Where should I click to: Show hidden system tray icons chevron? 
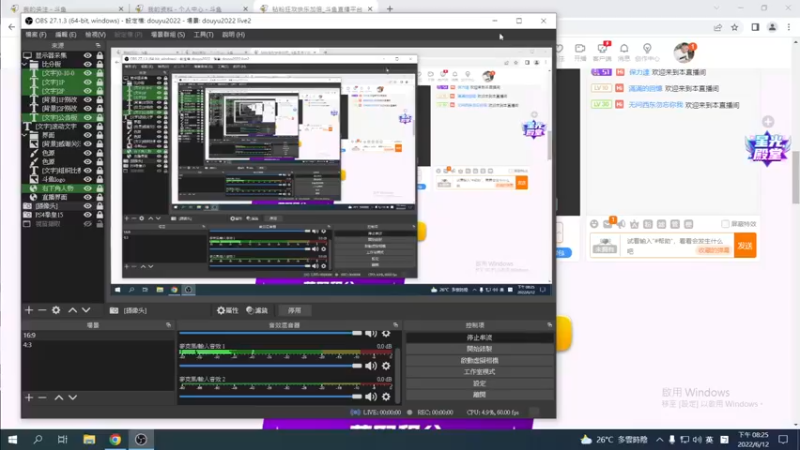[x=660, y=439]
